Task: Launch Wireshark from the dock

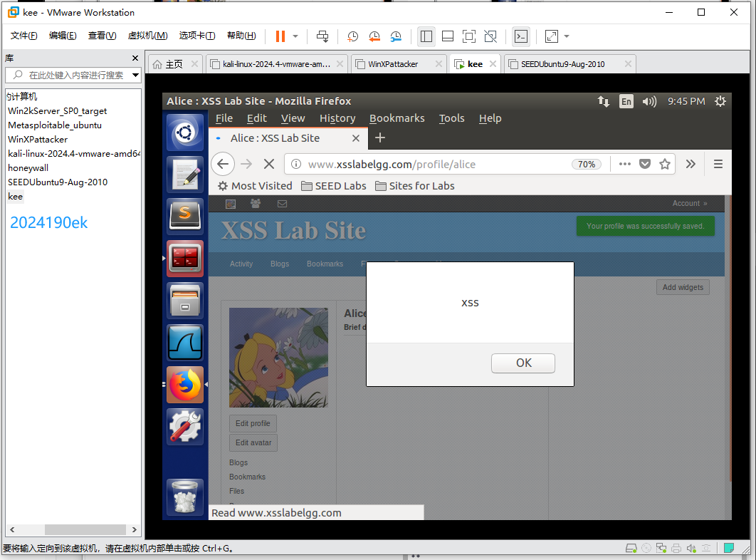Action: tap(185, 342)
